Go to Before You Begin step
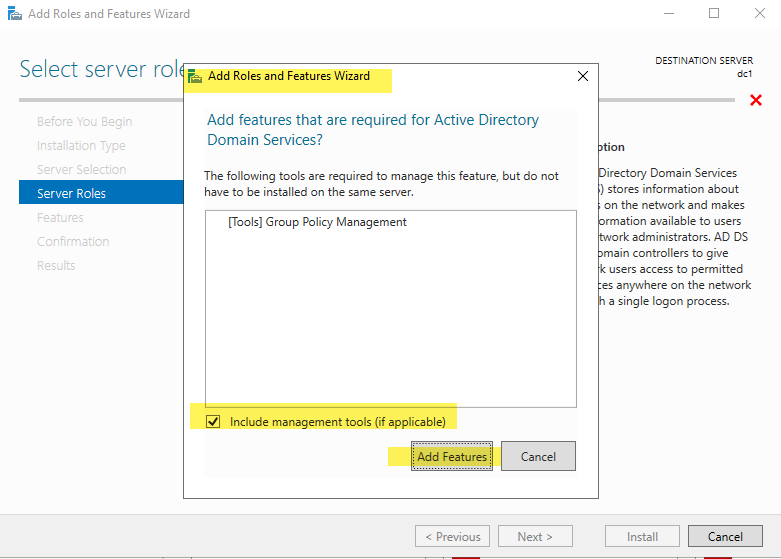781x559 pixels. 84,122
